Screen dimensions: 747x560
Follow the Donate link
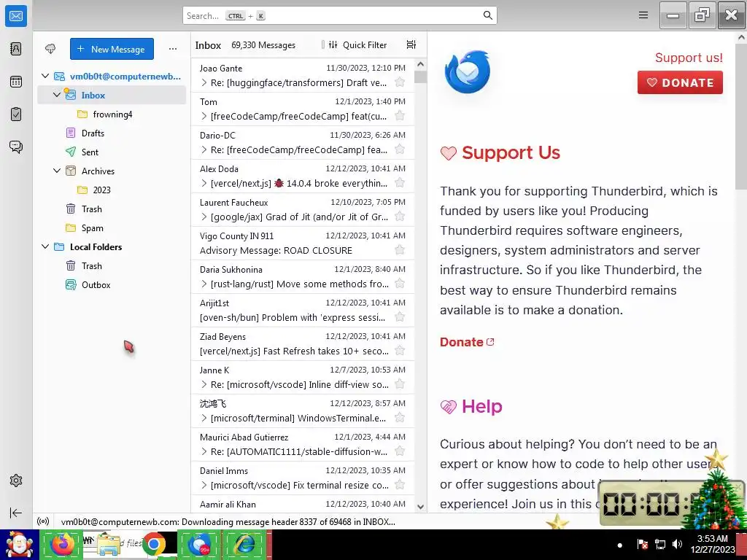click(x=467, y=342)
